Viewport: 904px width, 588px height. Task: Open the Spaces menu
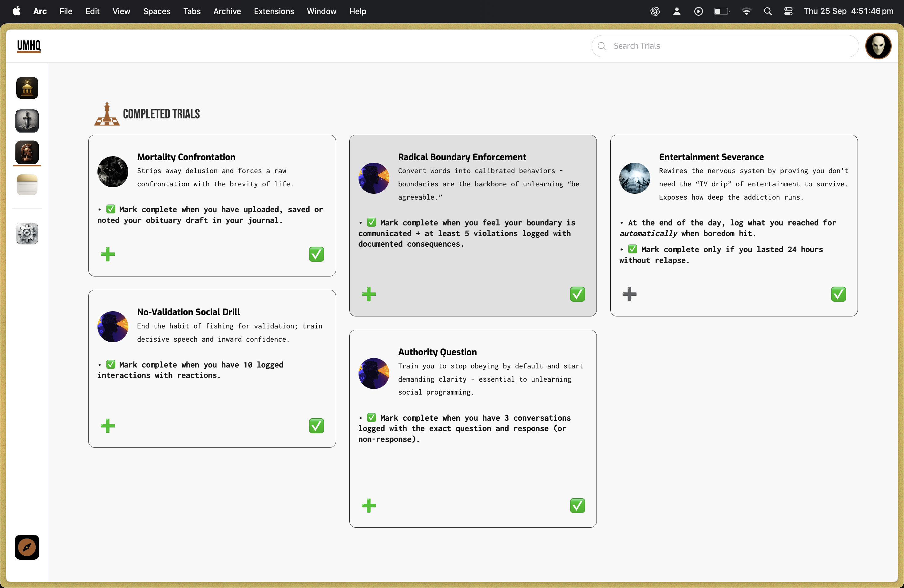pos(157,11)
